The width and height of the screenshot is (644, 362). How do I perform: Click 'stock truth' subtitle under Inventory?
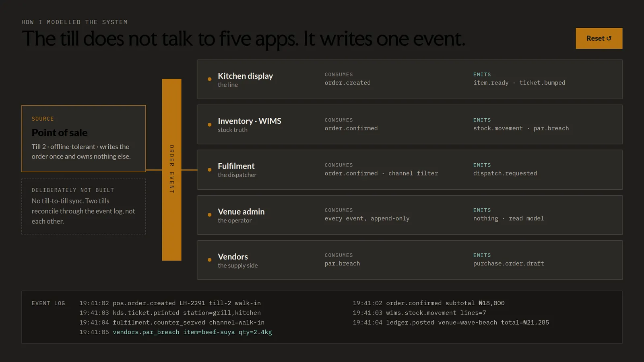[x=233, y=130]
